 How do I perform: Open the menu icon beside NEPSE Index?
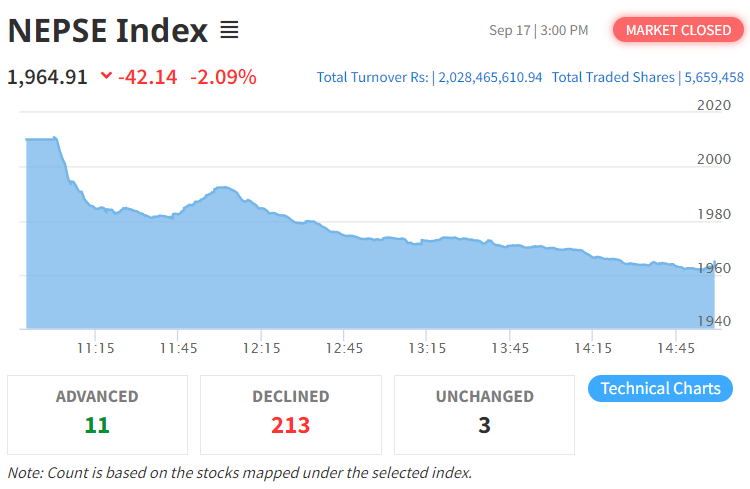pyautogui.click(x=229, y=31)
